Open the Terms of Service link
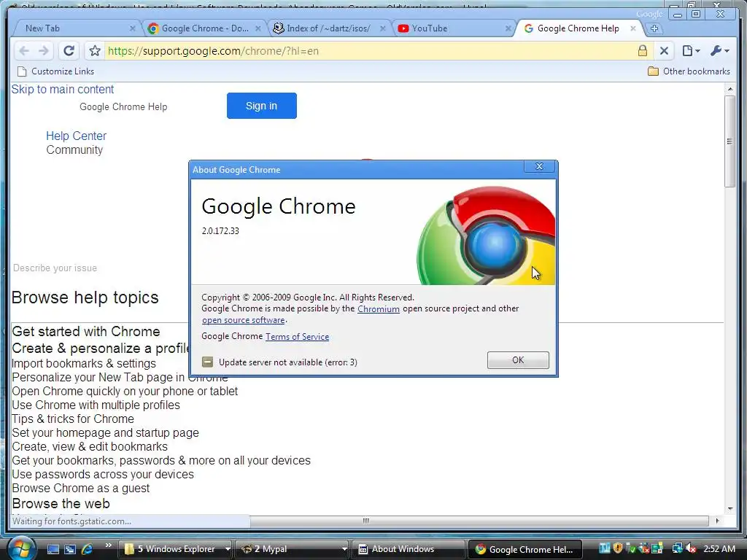747x560 pixels. (x=298, y=337)
